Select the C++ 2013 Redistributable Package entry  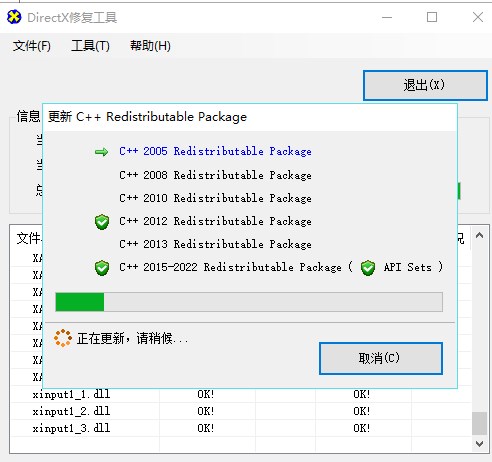(x=215, y=244)
